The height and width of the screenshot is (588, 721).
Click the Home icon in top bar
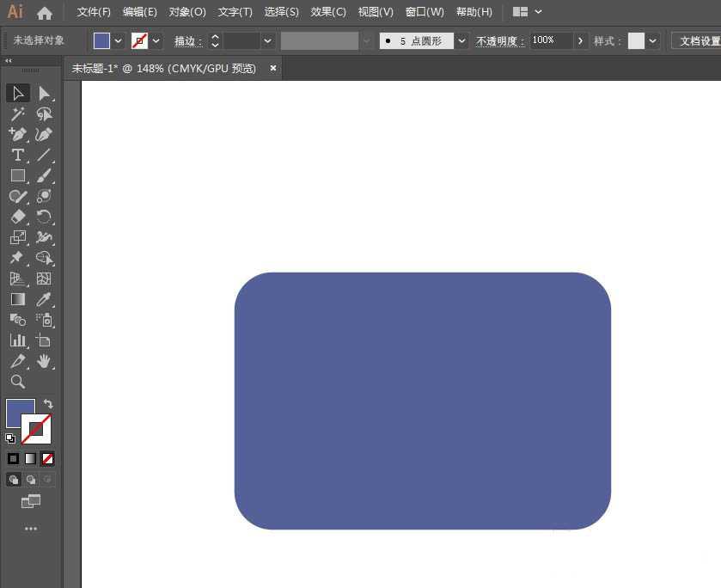pos(45,12)
